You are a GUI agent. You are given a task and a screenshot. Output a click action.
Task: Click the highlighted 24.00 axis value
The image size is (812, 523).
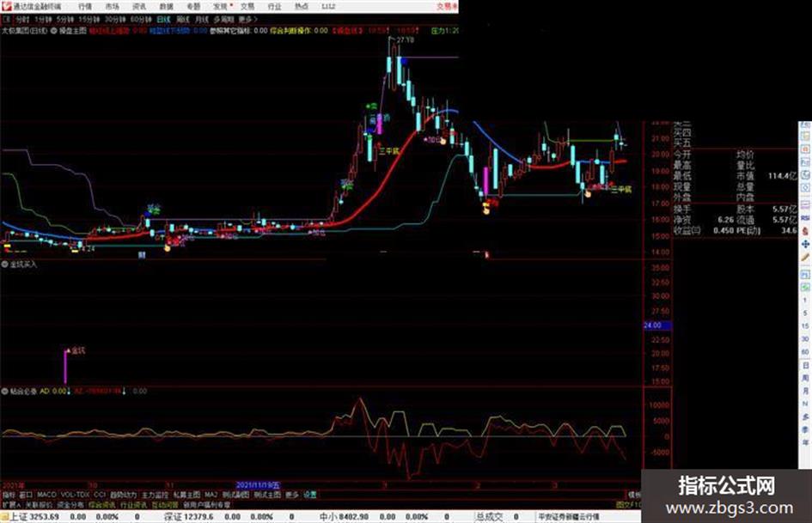click(656, 325)
